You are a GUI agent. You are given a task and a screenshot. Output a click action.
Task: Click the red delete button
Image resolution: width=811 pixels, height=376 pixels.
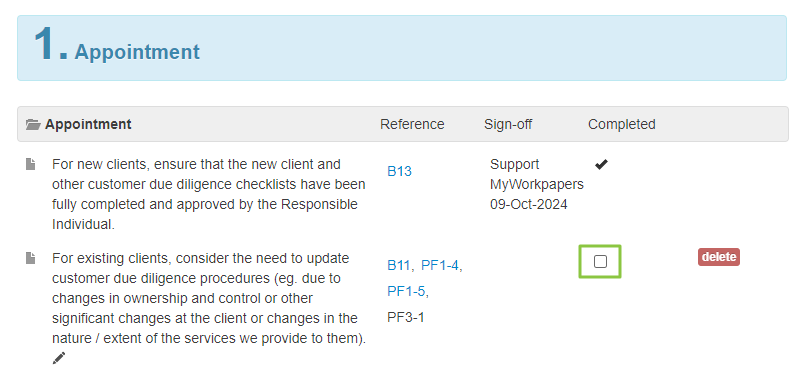pos(719,257)
